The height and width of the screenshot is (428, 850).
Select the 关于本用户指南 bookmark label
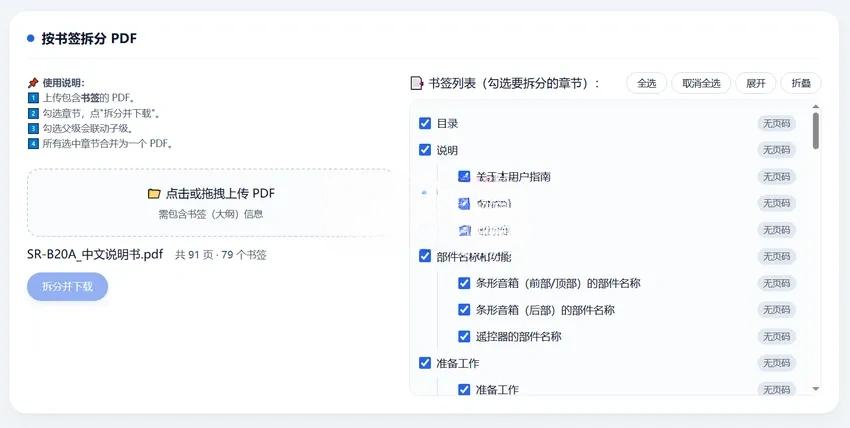pos(513,177)
